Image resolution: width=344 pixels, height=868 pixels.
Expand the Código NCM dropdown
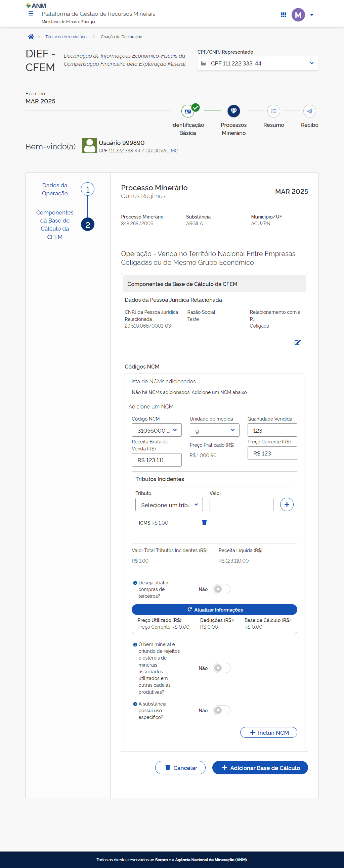tap(157, 430)
